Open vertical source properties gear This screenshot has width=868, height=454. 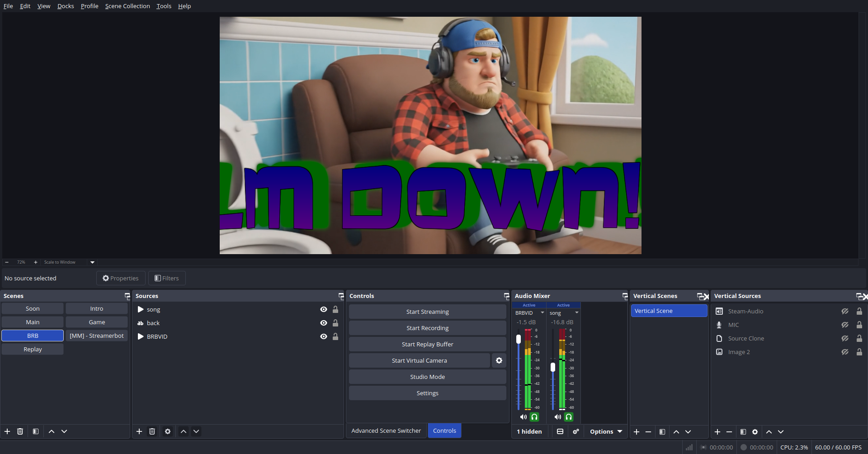tap(755, 432)
